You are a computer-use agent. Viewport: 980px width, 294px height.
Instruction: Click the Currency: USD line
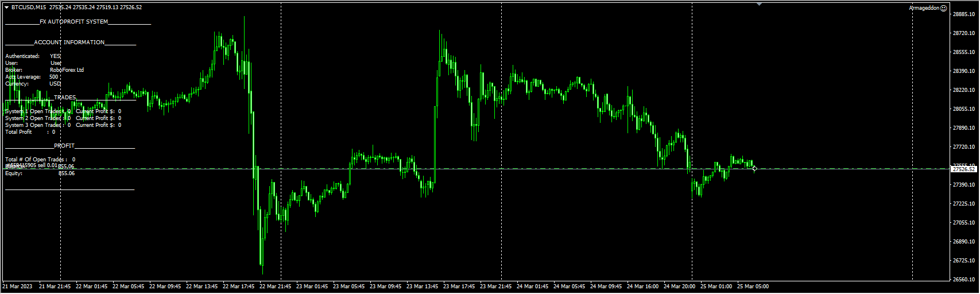coord(33,84)
